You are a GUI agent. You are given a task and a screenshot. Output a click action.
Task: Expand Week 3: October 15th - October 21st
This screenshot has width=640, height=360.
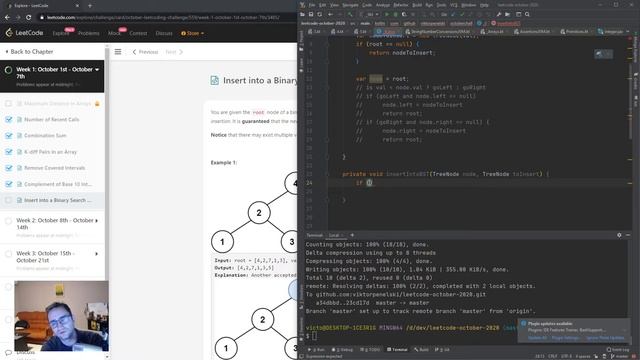pos(97,254)
